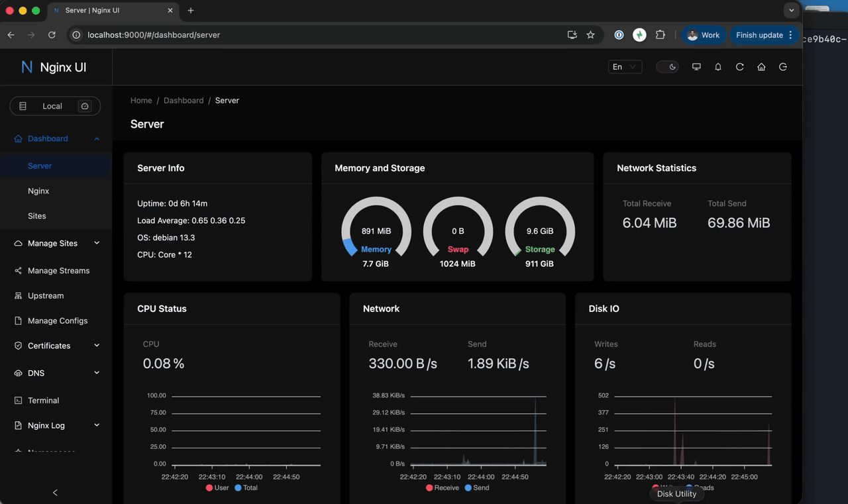Toggle the dark mode theme switch
Image resolution: width=848 pixels, height=504 pixels.
click(x=667, y=67)
